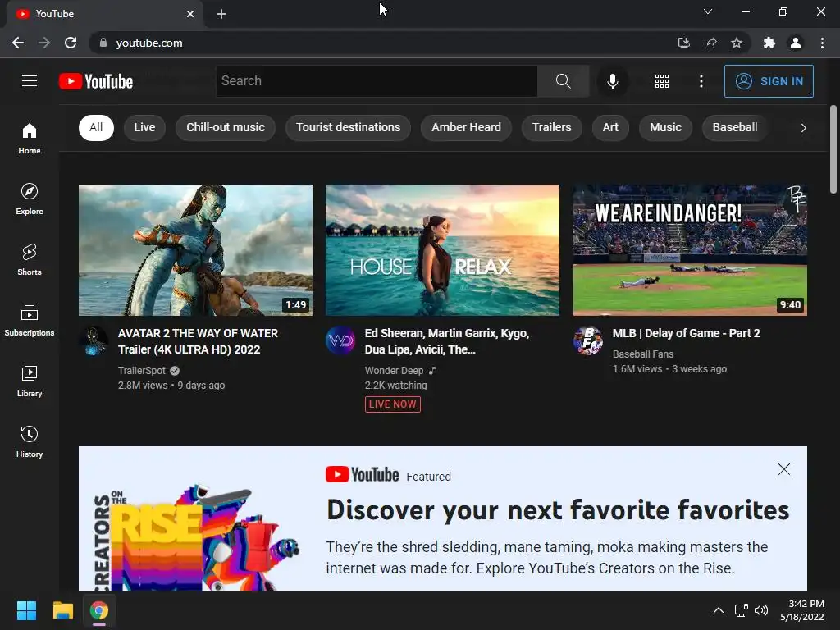The image size is (840, 630).
Task: Play the House Relax thumbnail
Action: pyautogui.click(x=442, y=250)
